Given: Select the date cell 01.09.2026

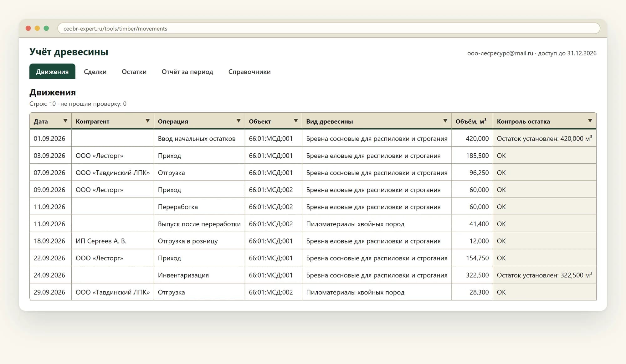Looking at the screenshot, I should pos(51,138).
